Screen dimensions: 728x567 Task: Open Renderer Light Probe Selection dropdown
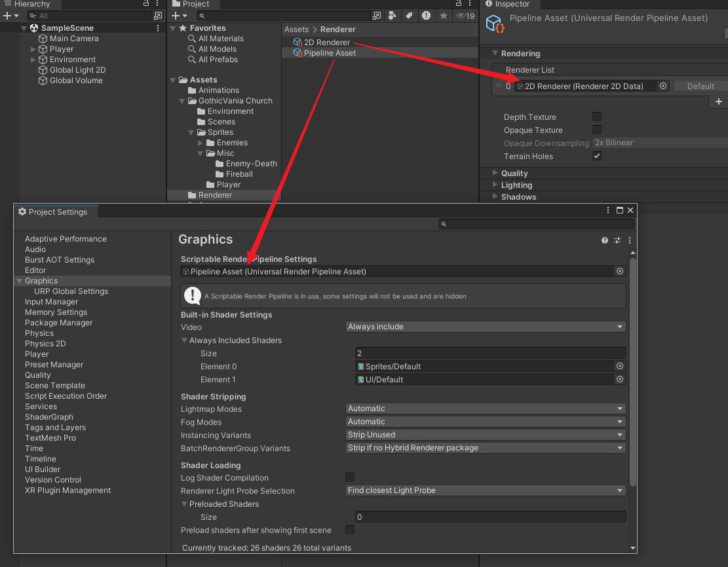tap(486, 490)
